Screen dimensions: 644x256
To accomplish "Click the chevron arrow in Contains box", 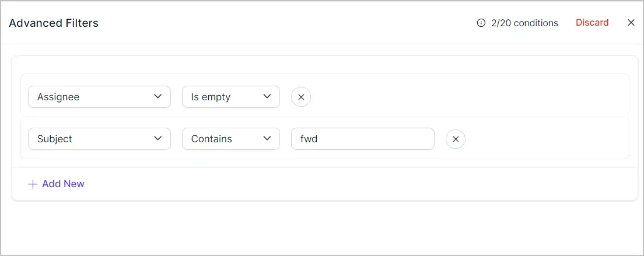I will point(267,138).
